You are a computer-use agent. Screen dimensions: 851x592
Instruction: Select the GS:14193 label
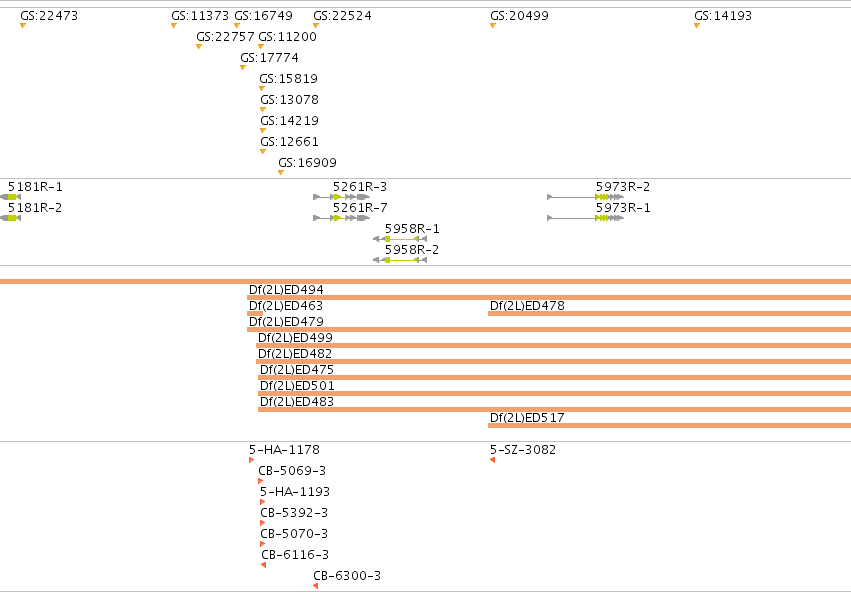click(723, 16)
